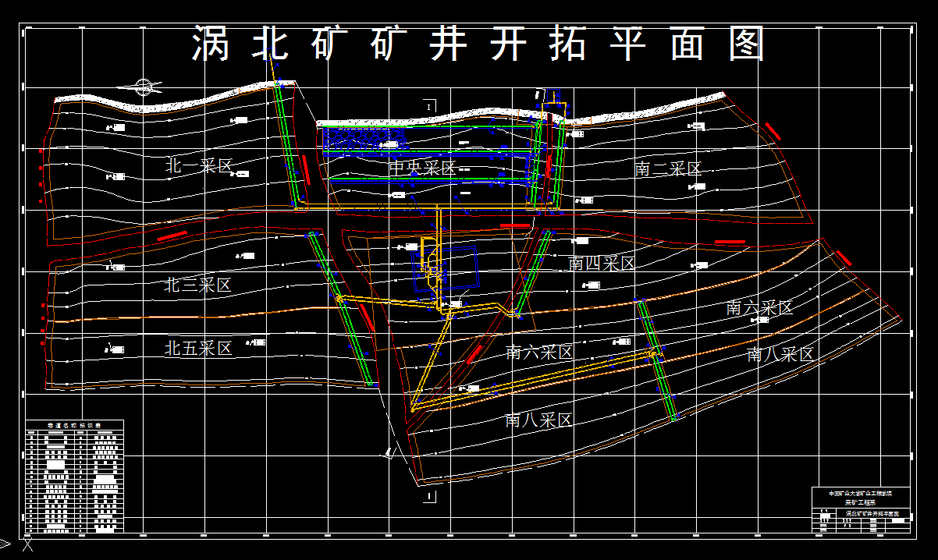Viewport: 938px width, 560px height.
Task: Click the 巷道名称标识表 legend table header
Action: 75,426
